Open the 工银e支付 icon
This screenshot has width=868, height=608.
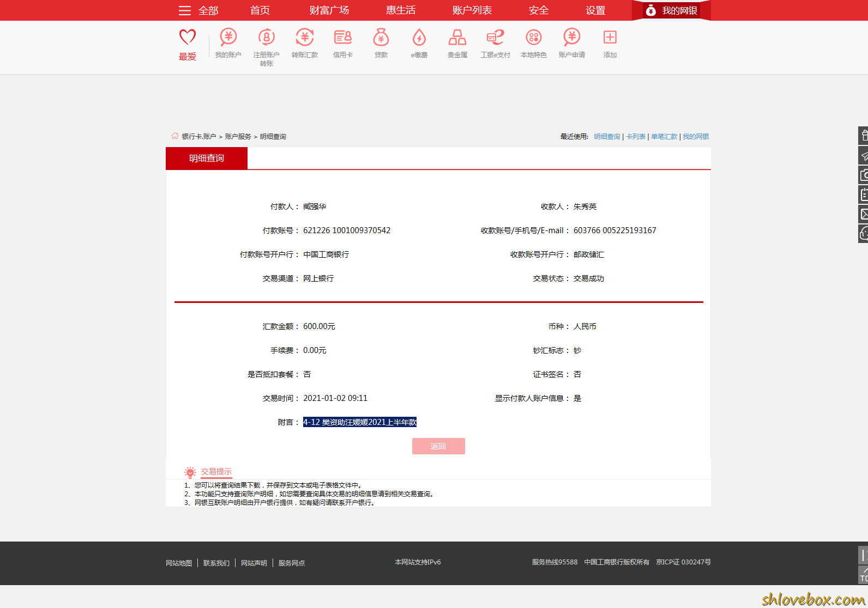coord(496,37)
